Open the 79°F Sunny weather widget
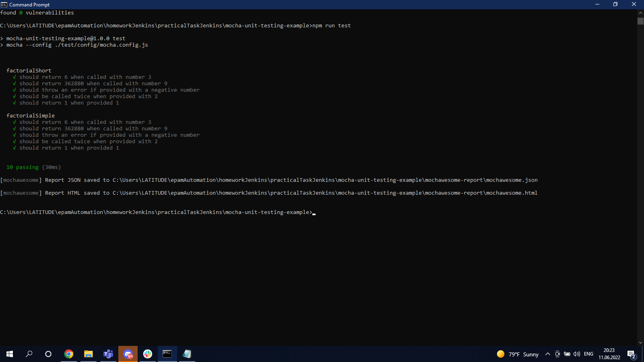This screenshot has height=362, width=644. (518, 354)
